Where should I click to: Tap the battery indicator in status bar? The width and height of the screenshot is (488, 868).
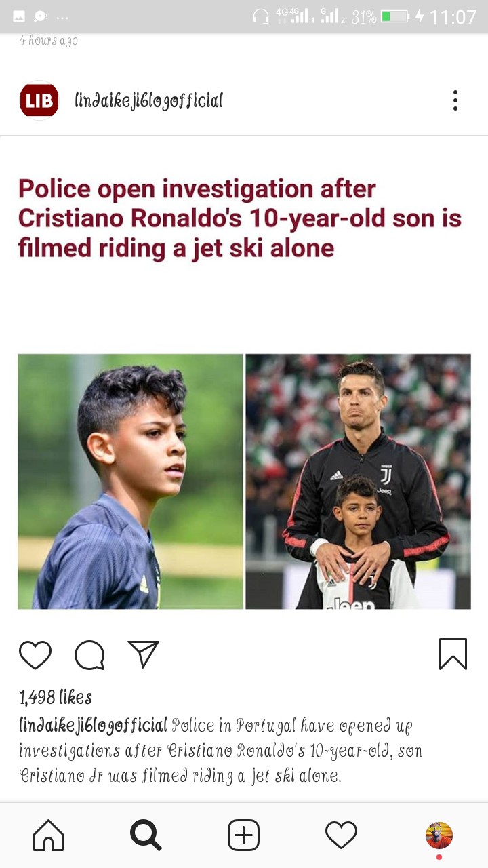[394, 16]
